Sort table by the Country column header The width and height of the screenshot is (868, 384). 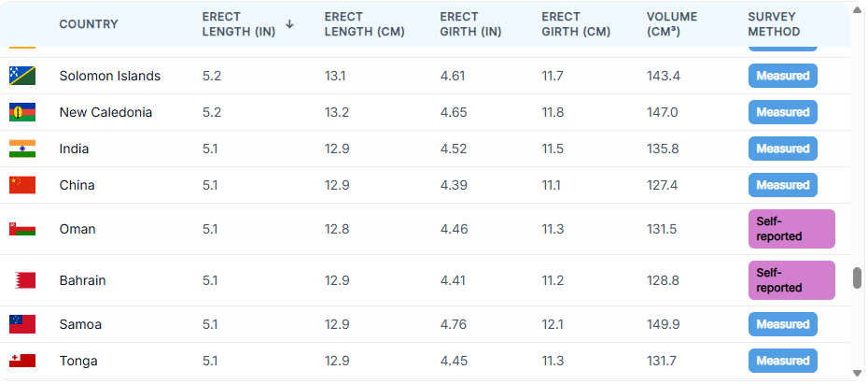coord(89,24)
